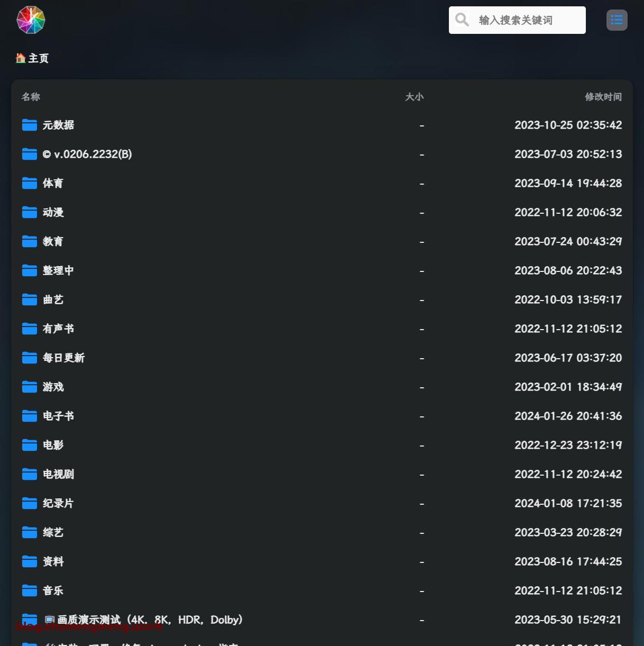The image size is (644, 646).
Task: Click the folder icon beside 音乐
Action: coord(30,590)
